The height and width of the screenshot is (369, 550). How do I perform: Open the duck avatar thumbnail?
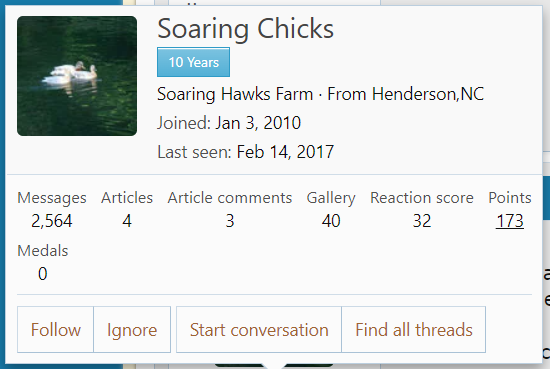77,76
